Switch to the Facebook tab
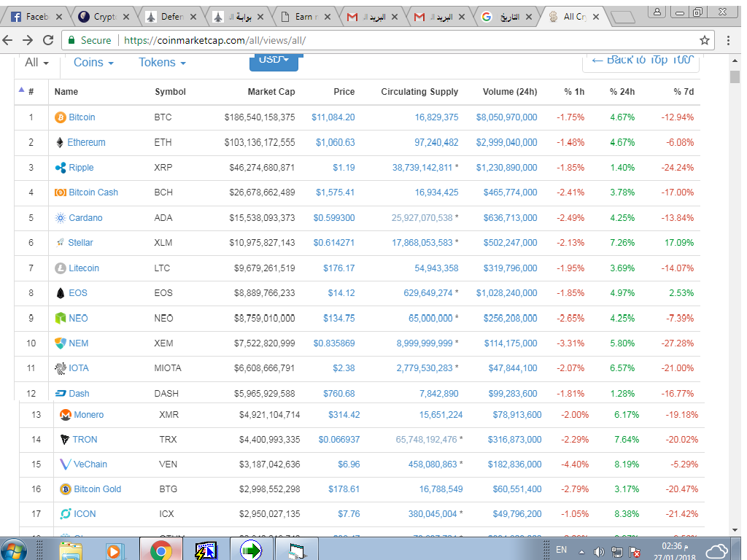The image size is (747, 560). tap(36, 17)
